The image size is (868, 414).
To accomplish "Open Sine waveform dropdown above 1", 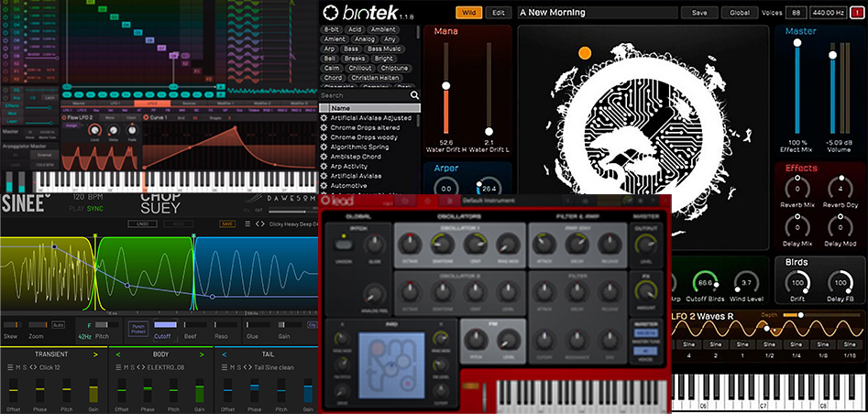I will click(742, 344).
